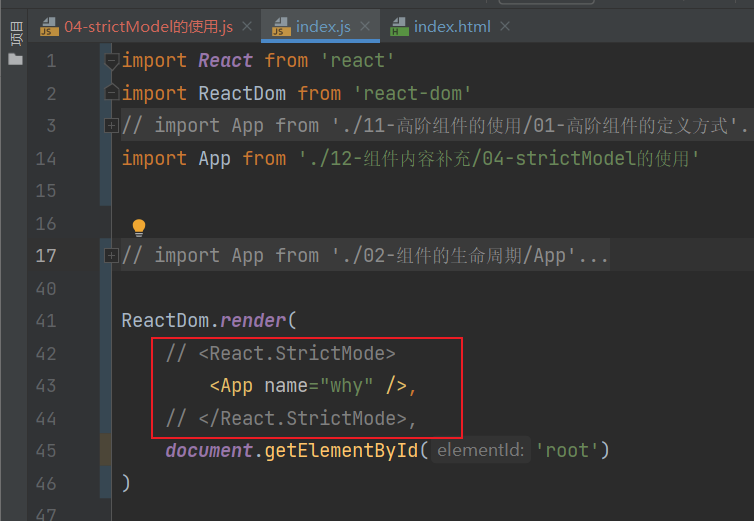Click the folded 高阶组件的定义方式 comment text
The image size is (754, 521).
435,126
